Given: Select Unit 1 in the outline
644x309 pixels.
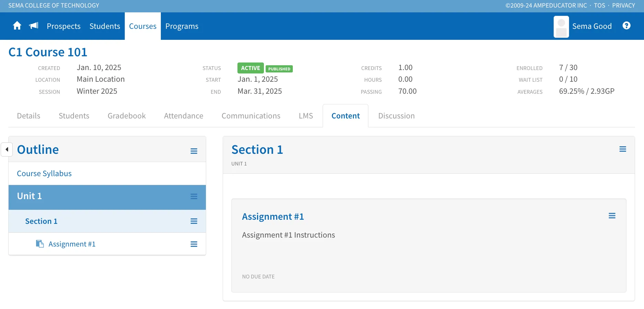Looking at the screenshot, I should coord(29,196).
